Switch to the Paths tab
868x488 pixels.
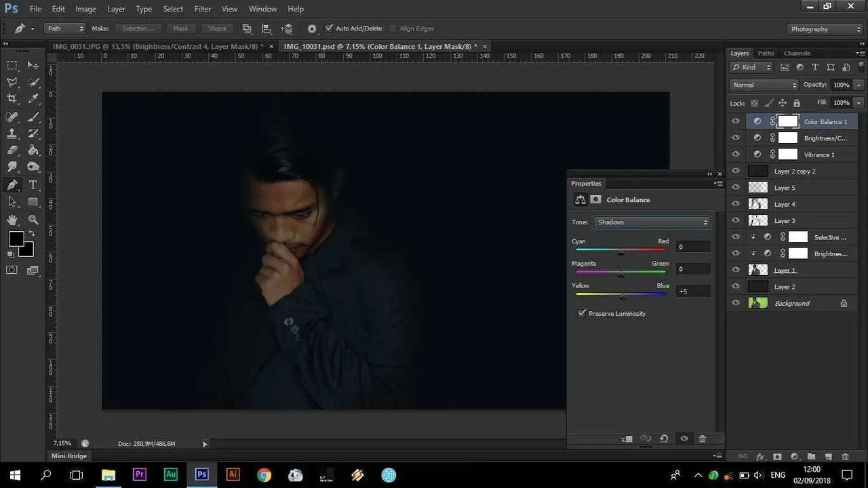coord(766,53)
